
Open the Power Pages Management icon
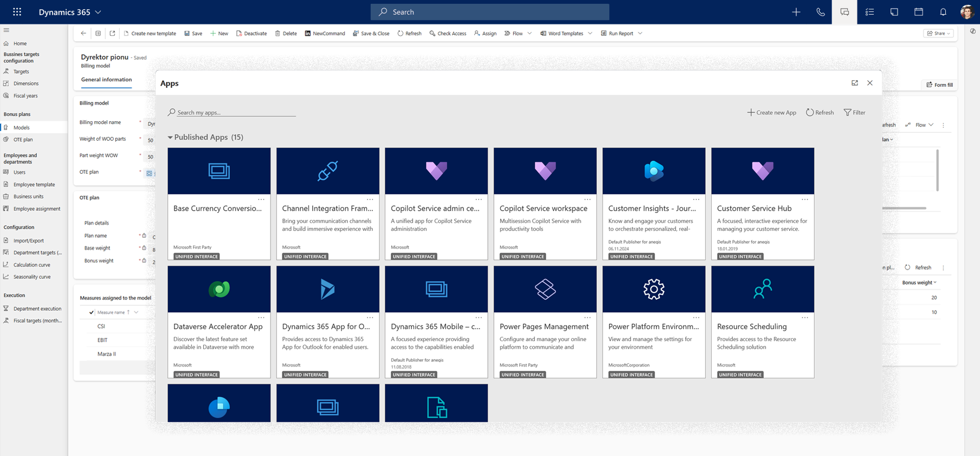(x=545, y=289)
